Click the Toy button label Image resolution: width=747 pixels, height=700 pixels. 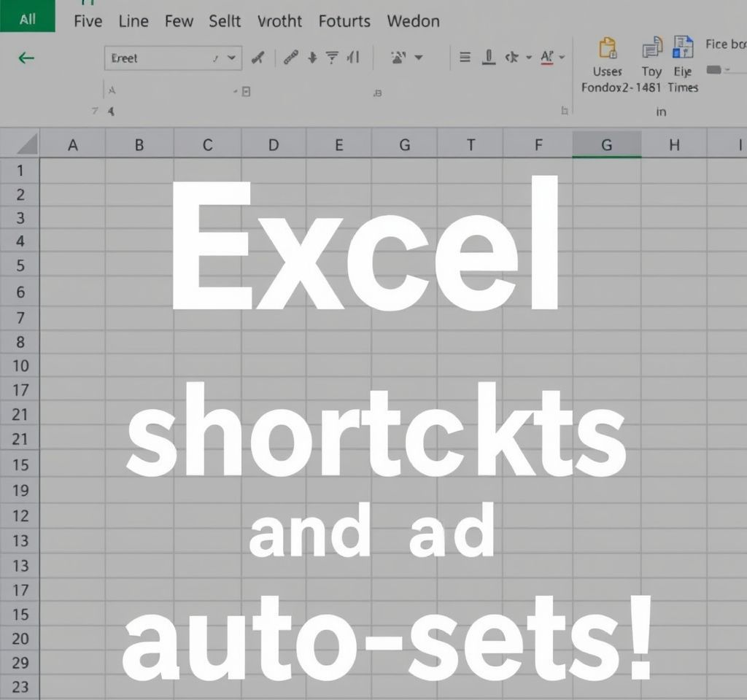651,72
